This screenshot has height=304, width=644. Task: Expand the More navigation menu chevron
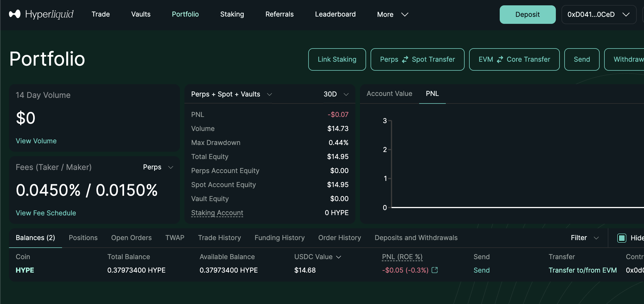coord(405,14)
